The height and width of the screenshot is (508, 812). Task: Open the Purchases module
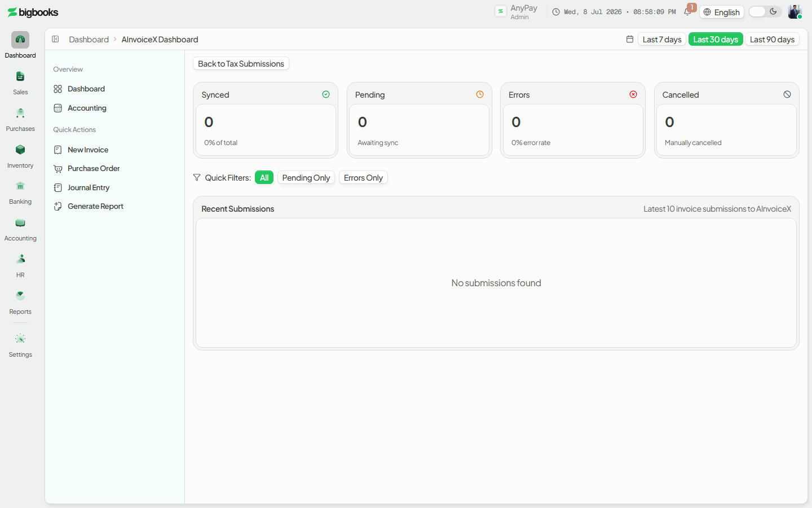[20, 119]
